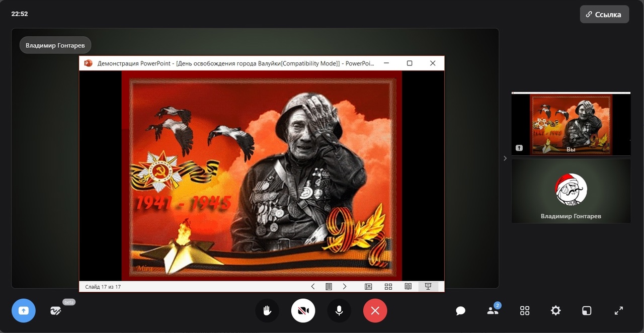Screen dimensions: 644x333
Task: Select Владимир Гонтарев participant tile
Action: point(571,191)
